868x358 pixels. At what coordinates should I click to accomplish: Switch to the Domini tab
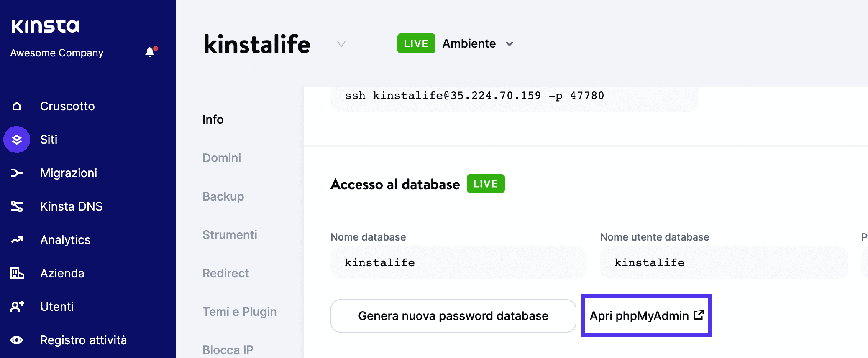(222, 158)
